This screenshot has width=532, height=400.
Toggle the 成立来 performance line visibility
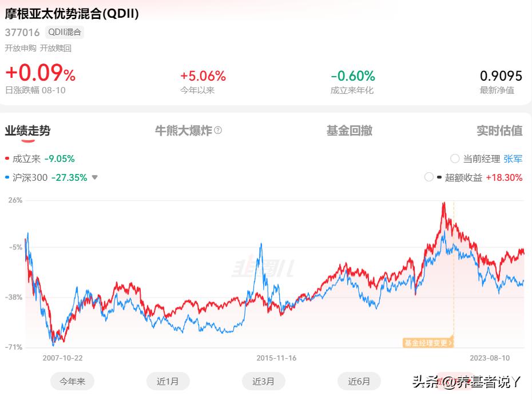(x=8, y=159)
